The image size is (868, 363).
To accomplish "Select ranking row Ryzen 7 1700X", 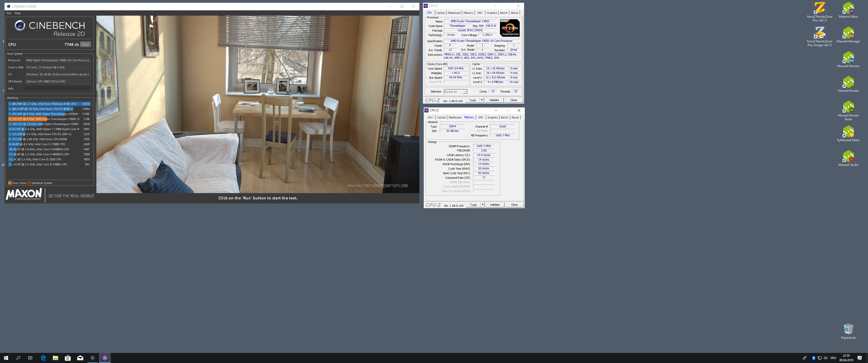I will point(49,129).
